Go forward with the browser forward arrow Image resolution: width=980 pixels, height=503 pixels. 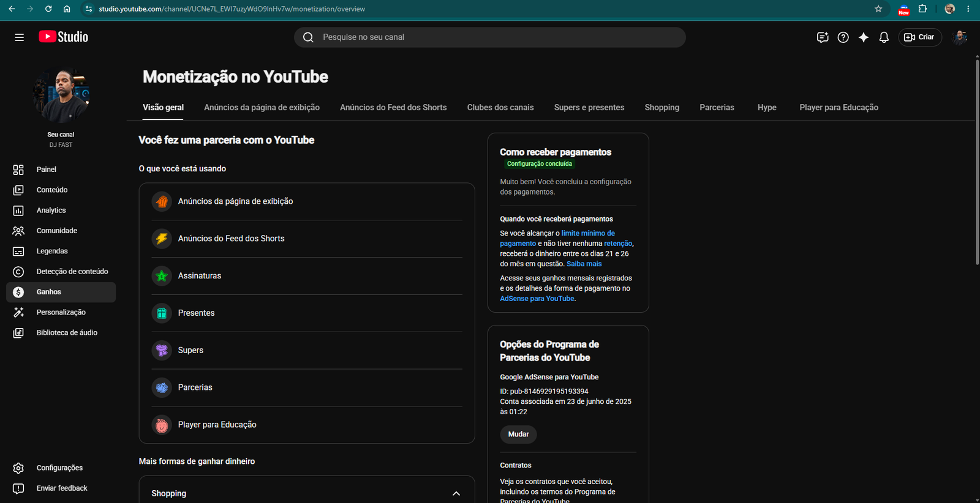pos(30,9)
